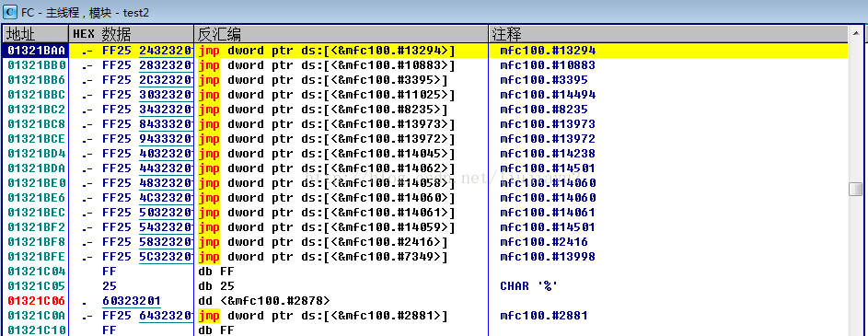Select address 01321BB6
Image resolution: width=868 pixels, height=336 pixels.
tap(37, 80)
